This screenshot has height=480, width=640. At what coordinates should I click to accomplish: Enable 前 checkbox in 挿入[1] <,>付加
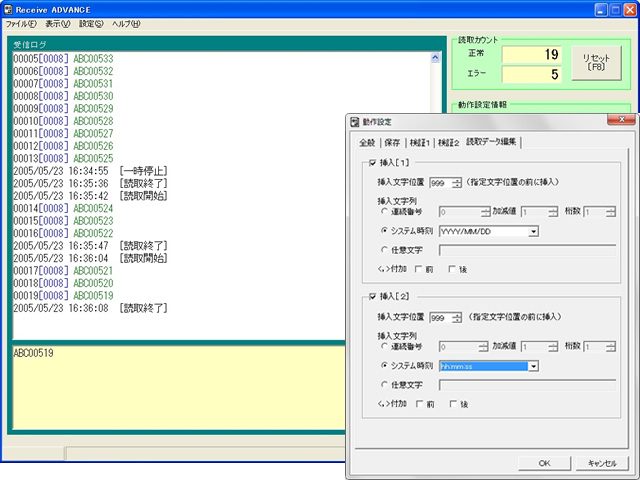coord(418,269)
